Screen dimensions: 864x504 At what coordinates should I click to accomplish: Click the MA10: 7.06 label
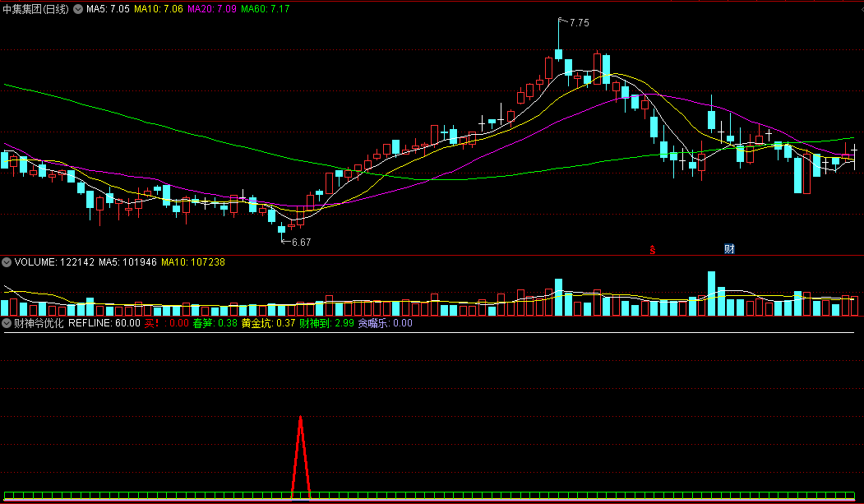coord(159,9)
